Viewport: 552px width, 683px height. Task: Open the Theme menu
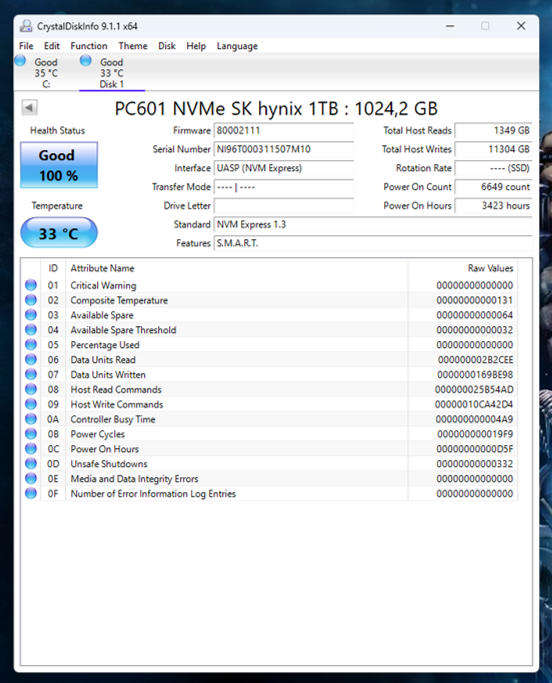click(133, 46)
